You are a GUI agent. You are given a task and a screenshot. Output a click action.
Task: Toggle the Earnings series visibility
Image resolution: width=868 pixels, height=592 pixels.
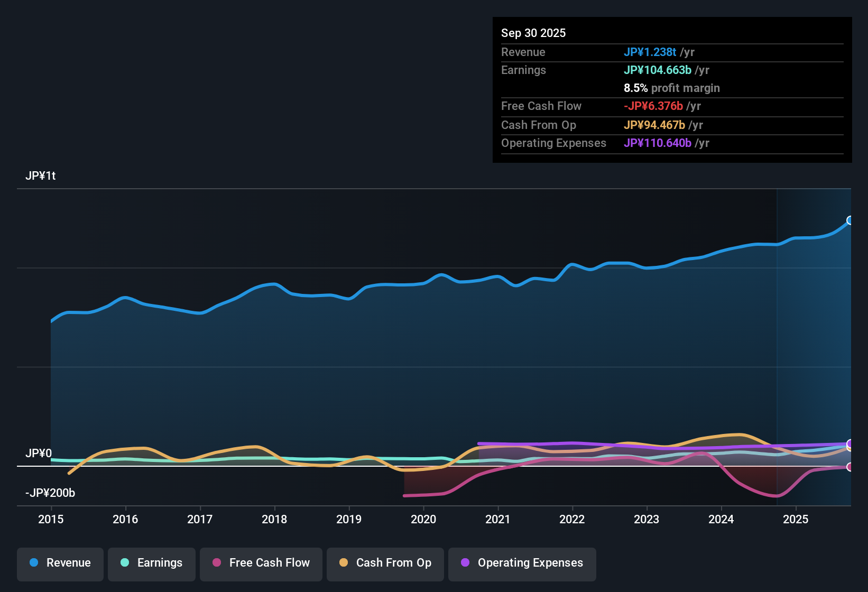[152, 563]
